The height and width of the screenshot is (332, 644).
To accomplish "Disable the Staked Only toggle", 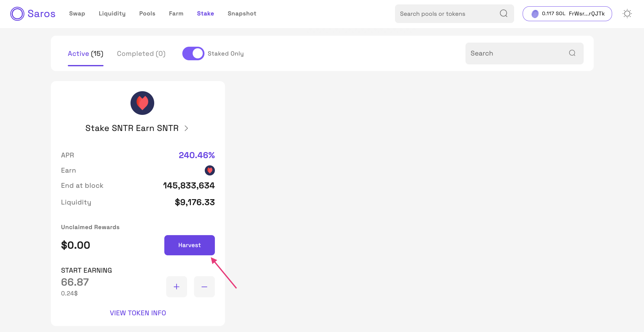I will coord(193,54).
